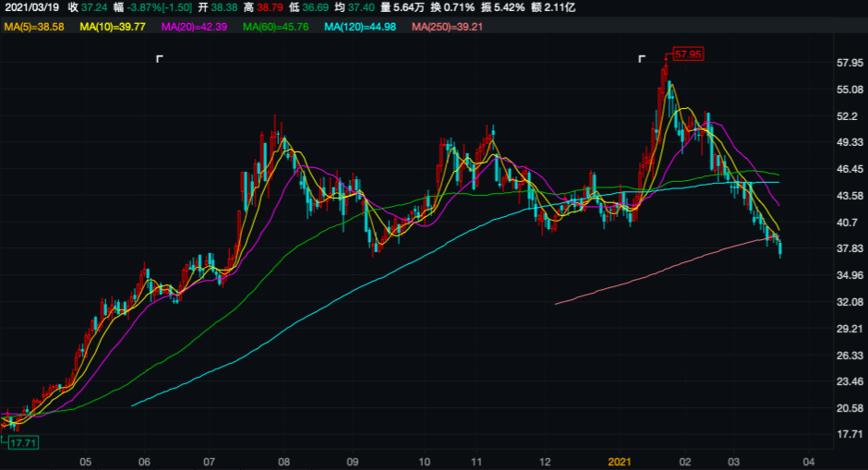Viewport: 868px width, 470px height.
Task: Click the 08 month label on time axis
Action: tap(283, 460)
